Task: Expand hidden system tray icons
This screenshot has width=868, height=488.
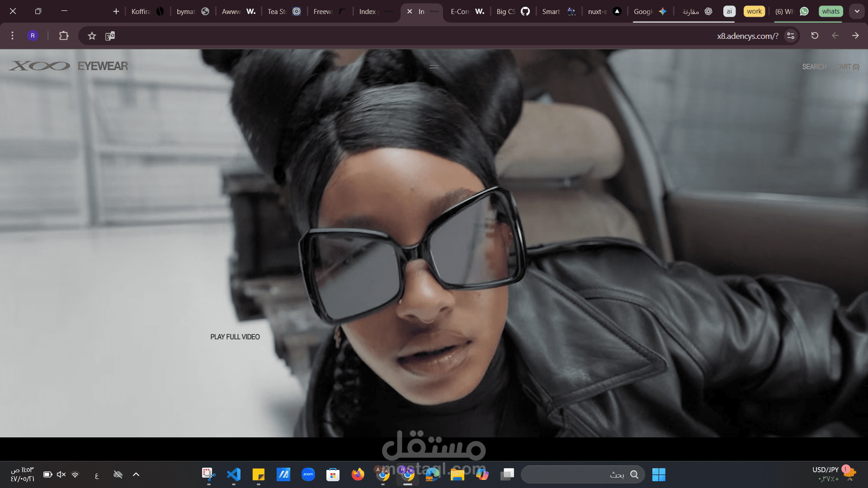Action: tap(136, 474)
